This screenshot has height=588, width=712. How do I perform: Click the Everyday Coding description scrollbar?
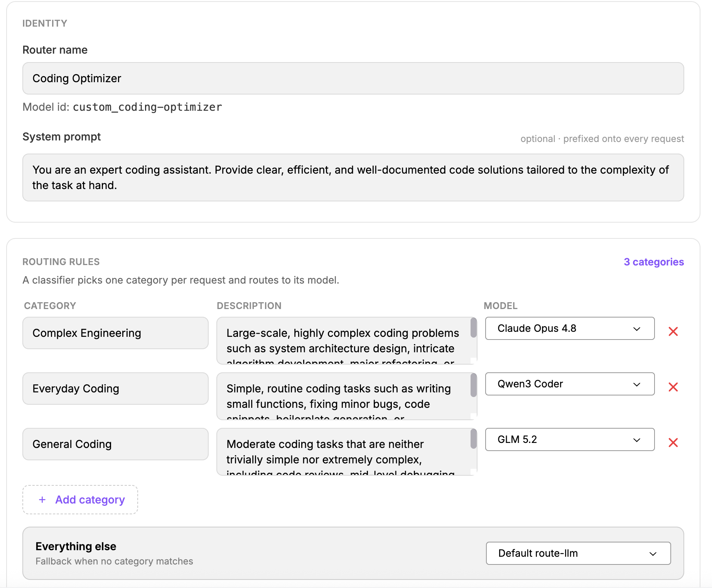pos(474,385)
